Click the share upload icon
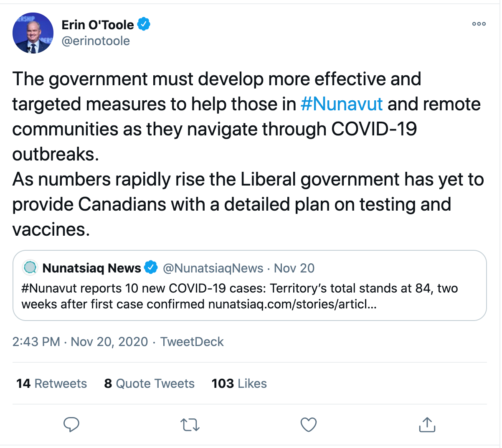Screen dimensions: 502x448 (x=427, y=425)
